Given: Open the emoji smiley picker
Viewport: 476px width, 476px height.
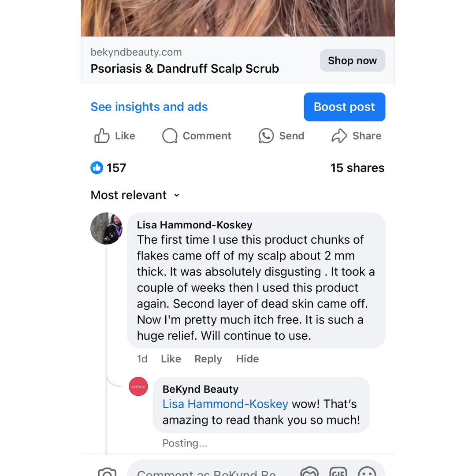Looking at the screenshot, I should point(367,472).
